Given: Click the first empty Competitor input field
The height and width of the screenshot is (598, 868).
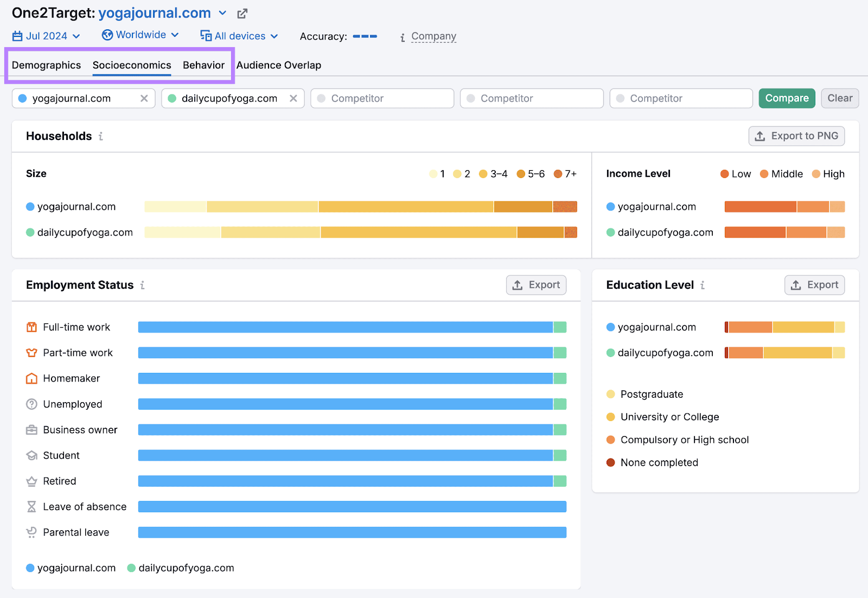Looking at the screenshot, I should 382,98.
